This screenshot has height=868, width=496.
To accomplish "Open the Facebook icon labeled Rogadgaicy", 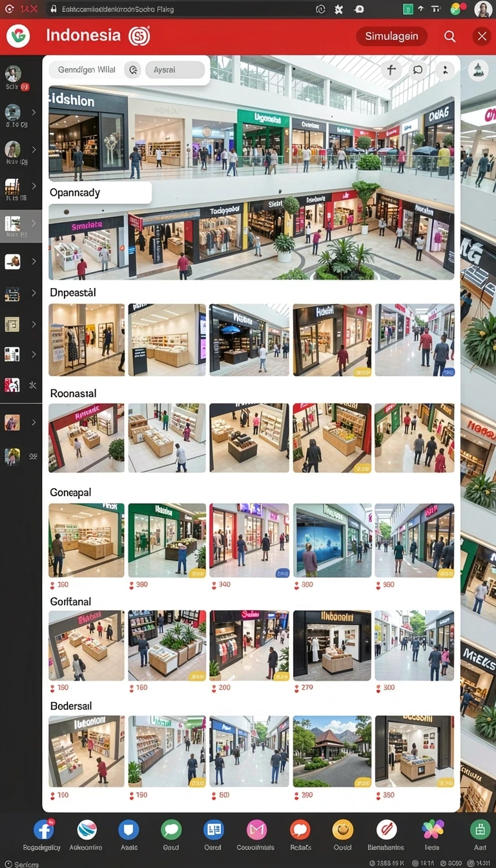I will 43,829.
